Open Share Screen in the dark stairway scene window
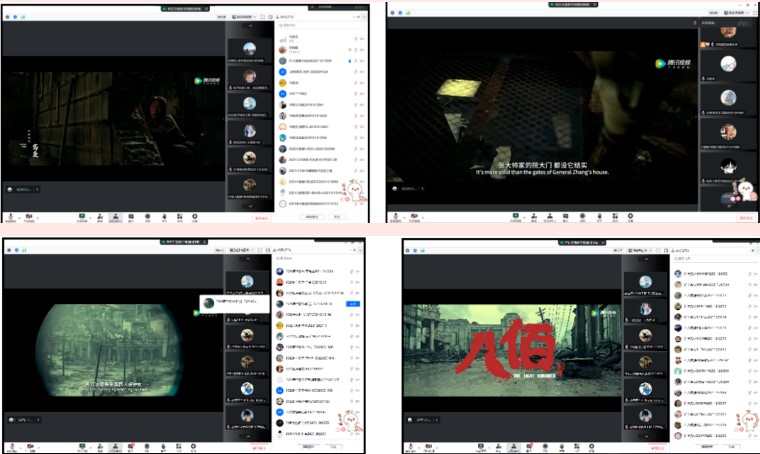 [x=81, y=217]
